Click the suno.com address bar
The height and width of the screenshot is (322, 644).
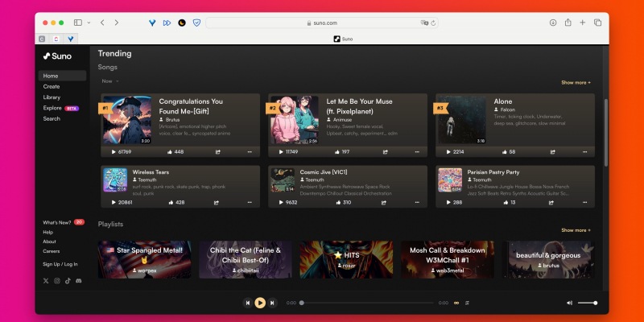click(321, 23)
